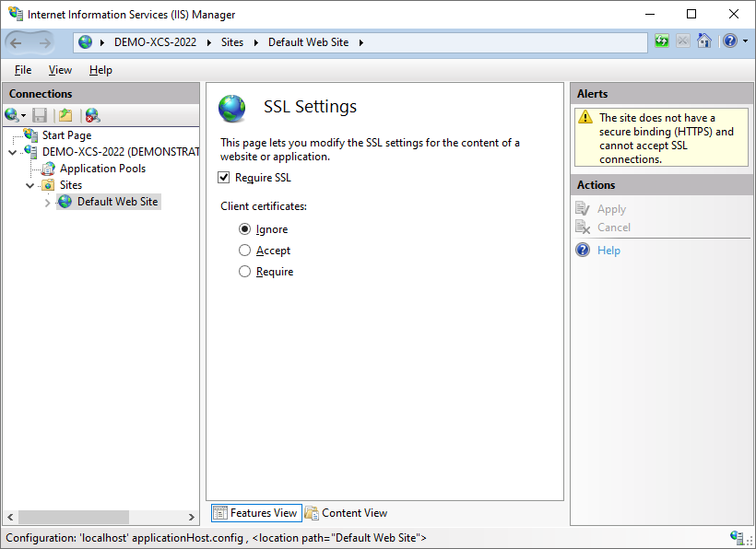Click the Back navigation arrow
This screenshot has width=756, height=549.
tap(16, 43)
